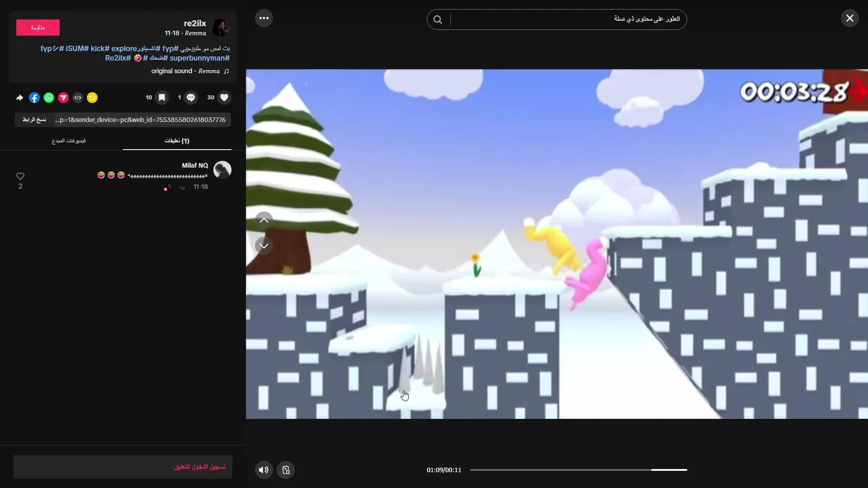Send to friends via red paper-plane icon

[x=63, y=98]
